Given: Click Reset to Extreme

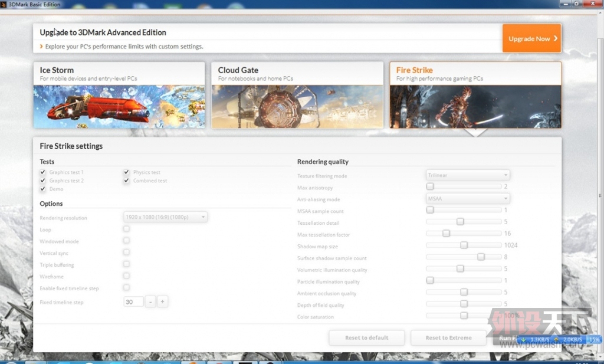Looking at the screenshot, I should coord(448,338).
